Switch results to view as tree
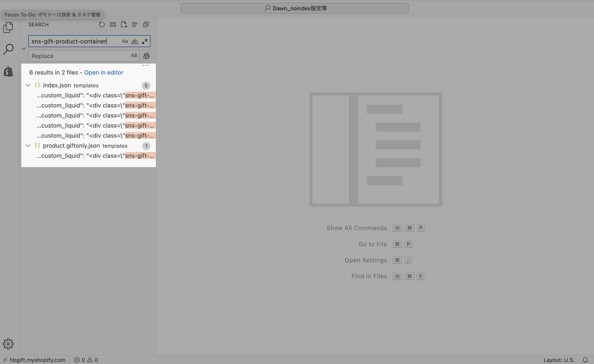 [x=135, y=25]
